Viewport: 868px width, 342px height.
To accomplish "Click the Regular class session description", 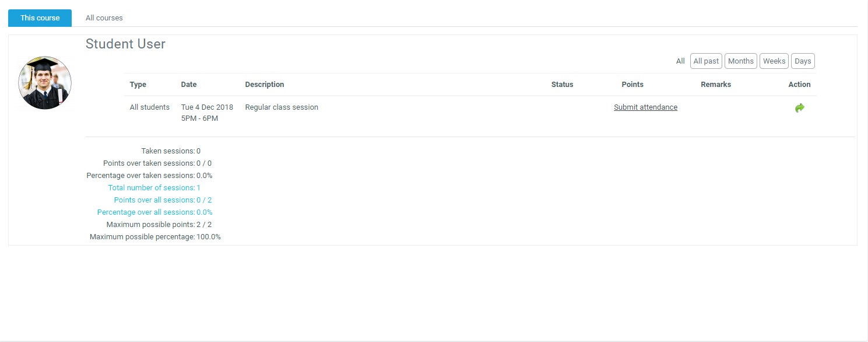I will [282, 107].
